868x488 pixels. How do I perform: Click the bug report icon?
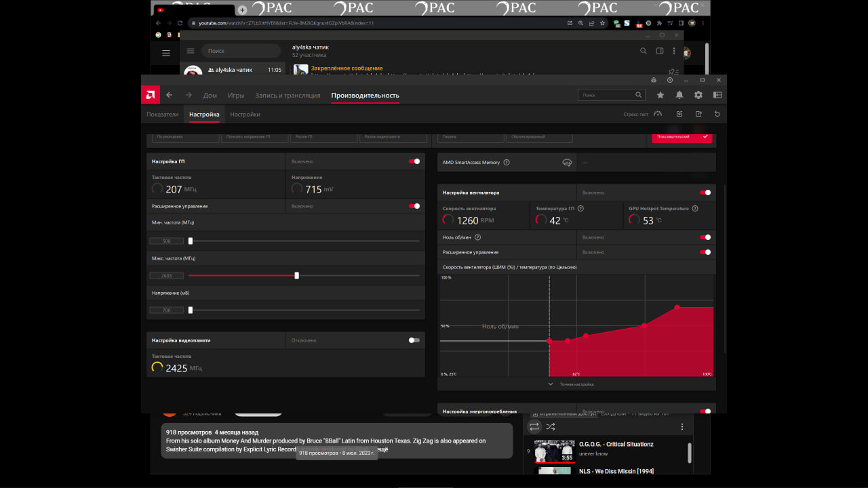[653, 80]
